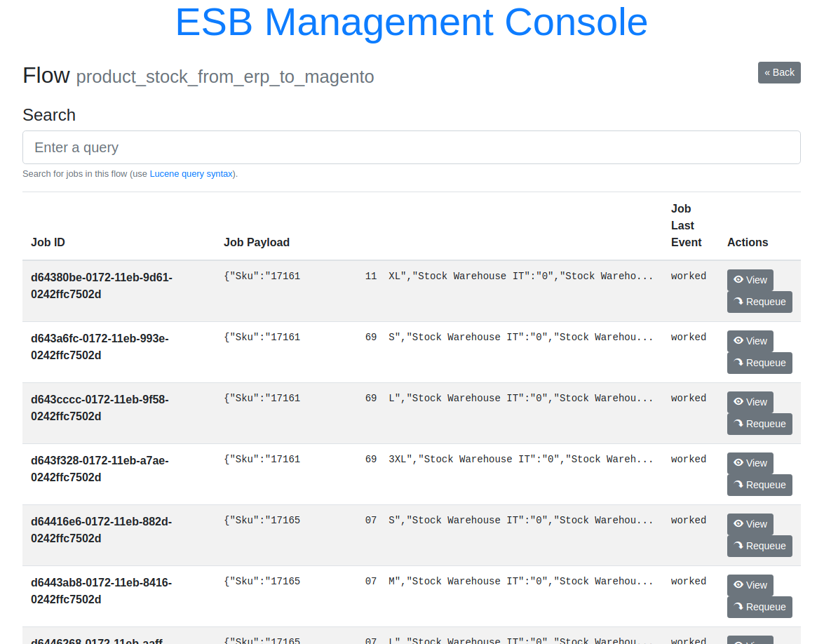
Task: Click the Actions column header
Action: [x=748, y=242]
